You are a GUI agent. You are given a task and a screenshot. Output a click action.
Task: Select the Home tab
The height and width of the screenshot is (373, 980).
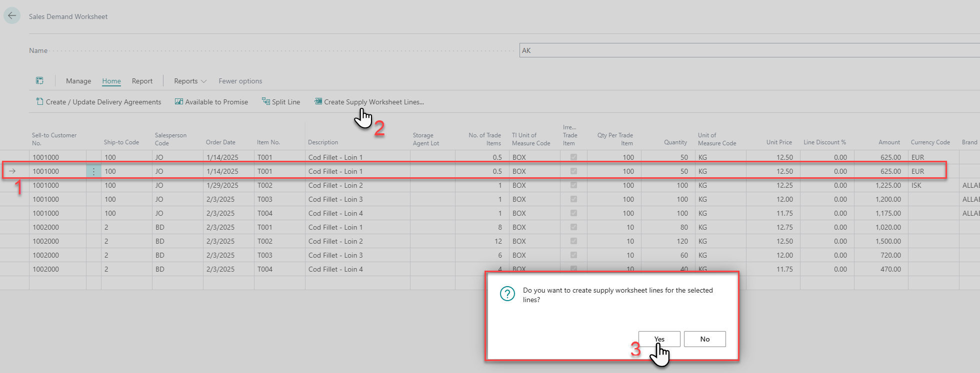[x=111, y=81]
